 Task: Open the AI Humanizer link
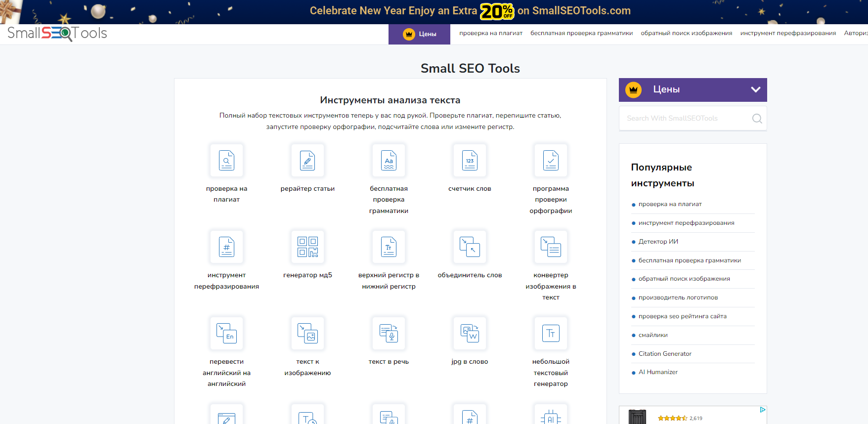[x=658, y=372]
